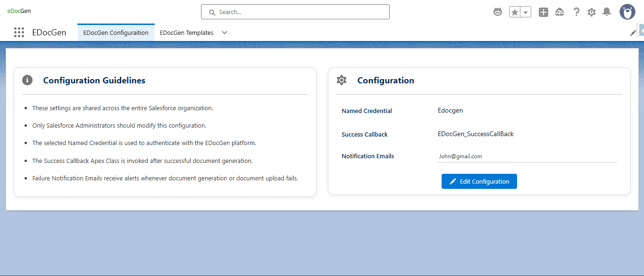
Task: Open the favorites list dropdown arrow
Action: tap(526, 12)
